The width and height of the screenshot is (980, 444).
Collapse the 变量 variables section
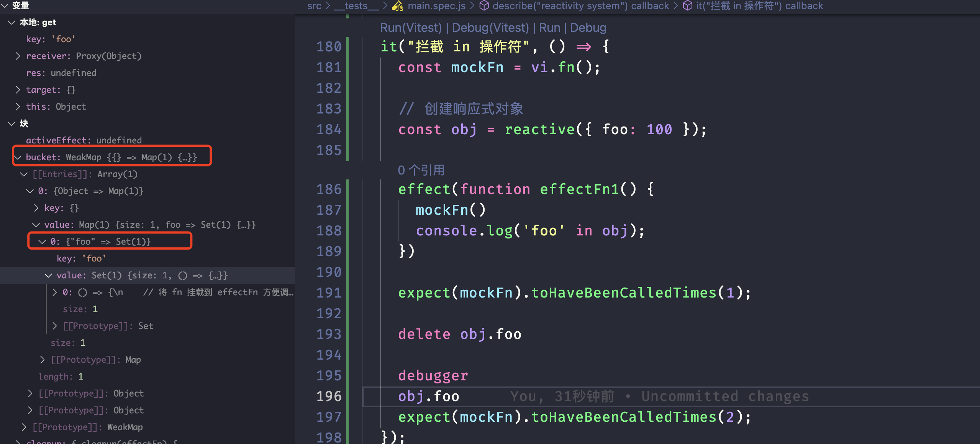click(5, 5)
